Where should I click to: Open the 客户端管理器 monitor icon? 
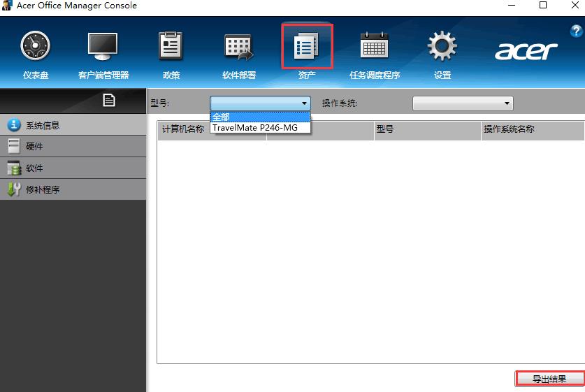point(103,46)
